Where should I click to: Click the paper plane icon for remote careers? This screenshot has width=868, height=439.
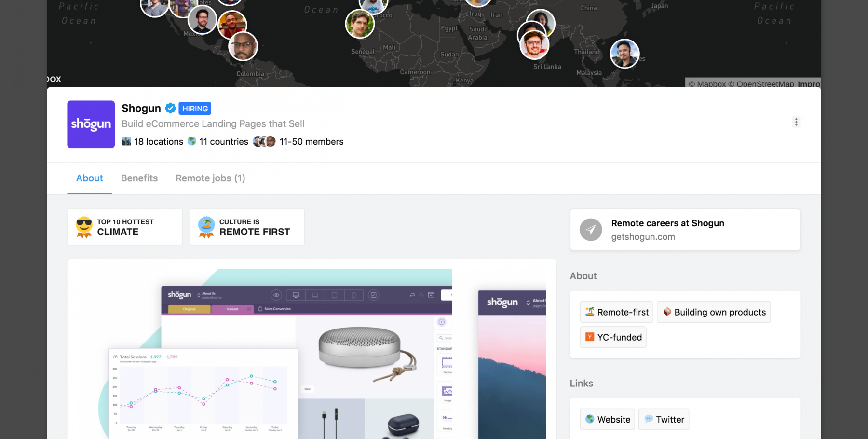click(x=591, y=230)
